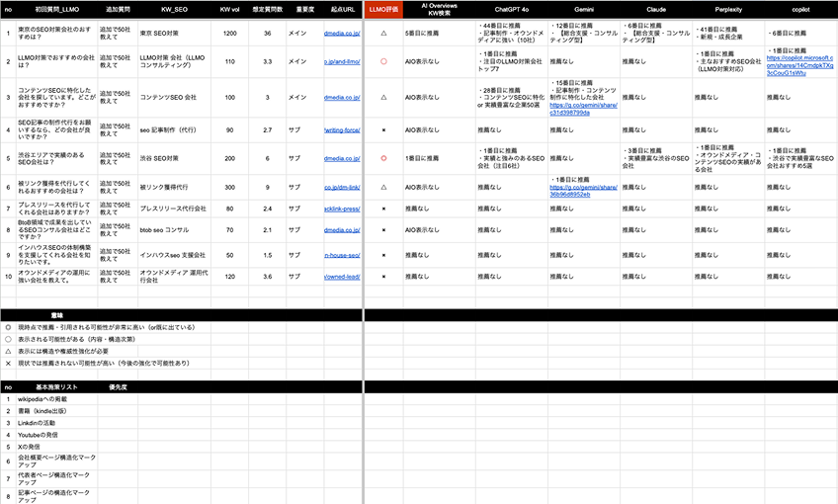Click the KW vol value 1200
The width and height of the screenshot is (838, 504).
pos(229,33)
